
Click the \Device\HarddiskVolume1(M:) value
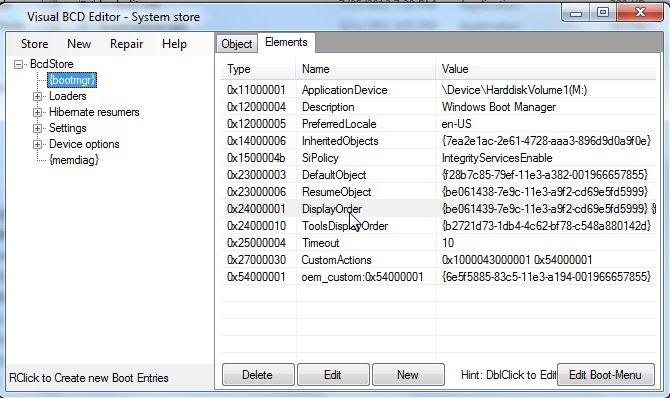(514, 90)
